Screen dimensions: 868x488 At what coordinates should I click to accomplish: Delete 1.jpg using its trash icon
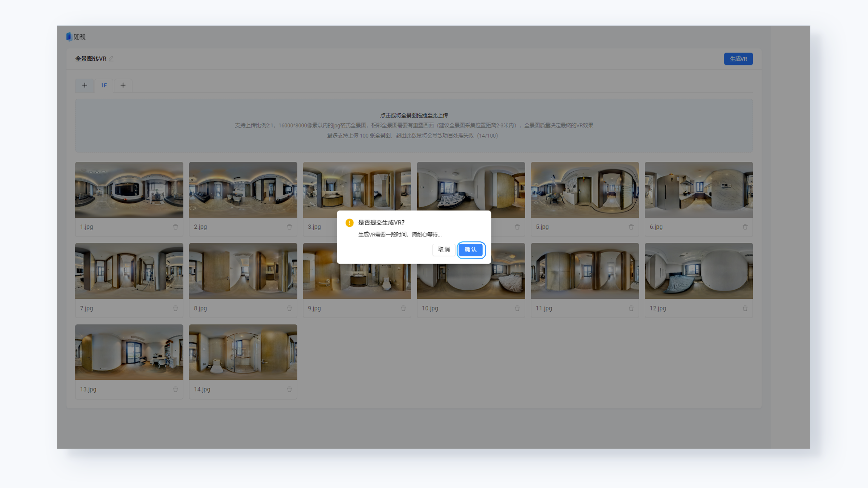(175, 227)
